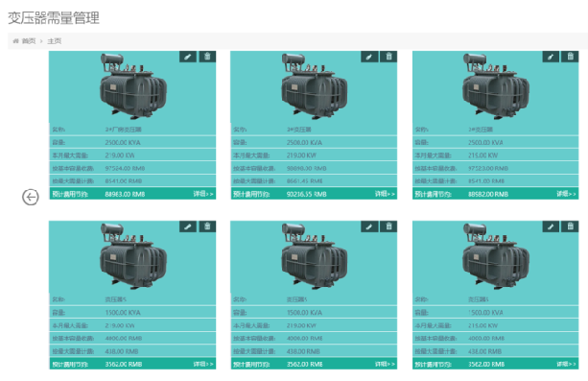Delete the 2#厂房变压器 transformer card
The image size is (588, 381).
click(207, 57)
